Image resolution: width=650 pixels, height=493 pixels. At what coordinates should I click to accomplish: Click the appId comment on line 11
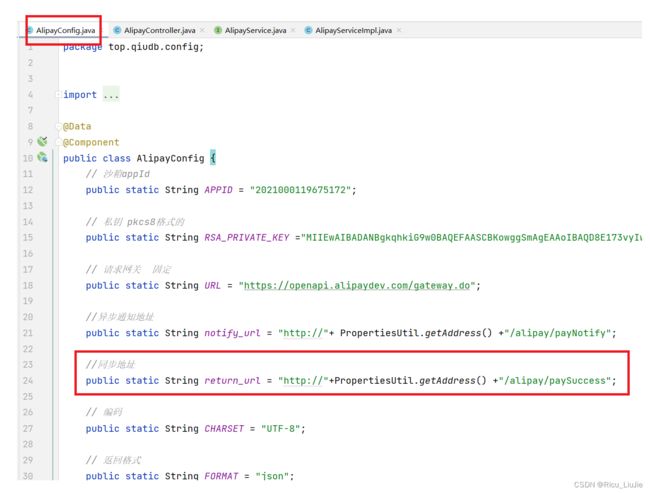(x=118, y=174)
